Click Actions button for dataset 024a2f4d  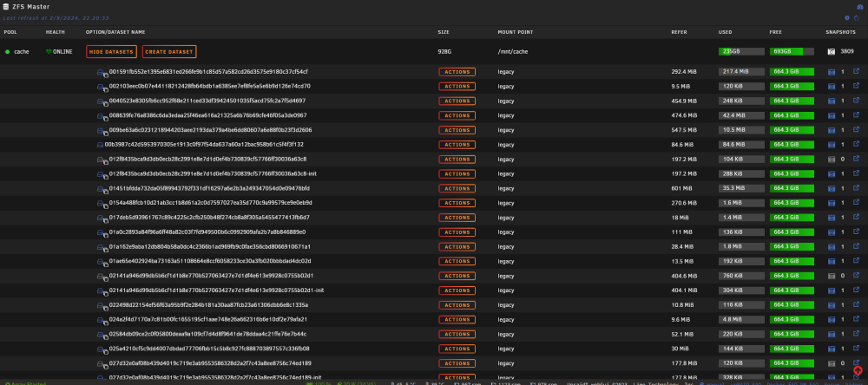pos(457,319)
